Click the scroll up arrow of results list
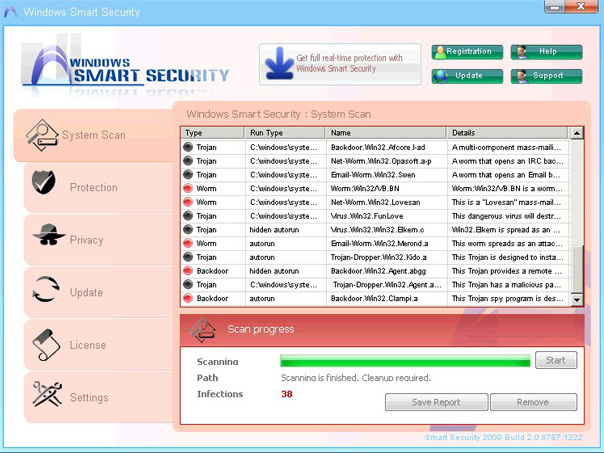Image resolution: width=604 pixels, height=453 pixels. click(577, 133)
